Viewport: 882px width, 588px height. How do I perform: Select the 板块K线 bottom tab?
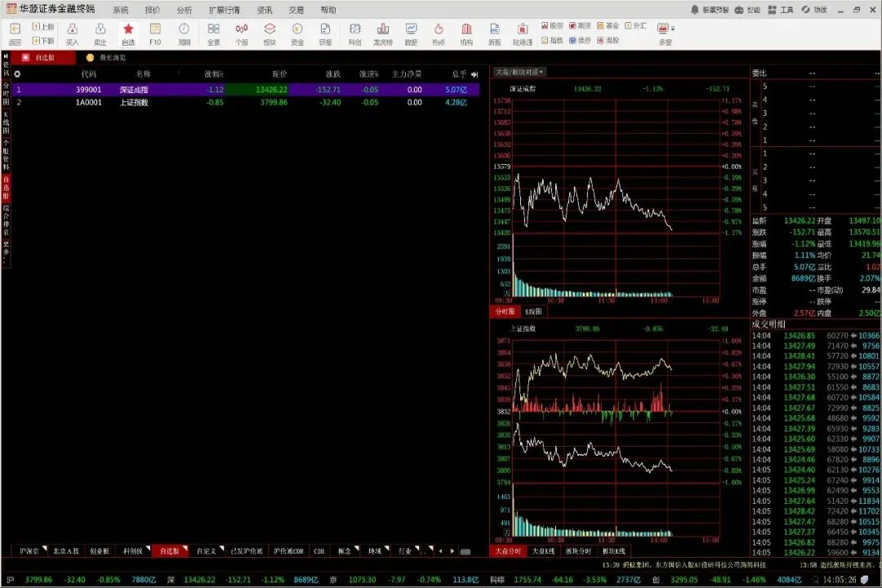tap(613, 551)
